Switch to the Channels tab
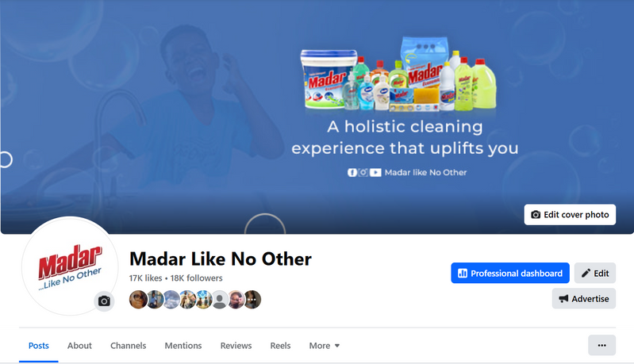Image resolution: width=634 pixels, height=364 pixels. coord(129,346)
